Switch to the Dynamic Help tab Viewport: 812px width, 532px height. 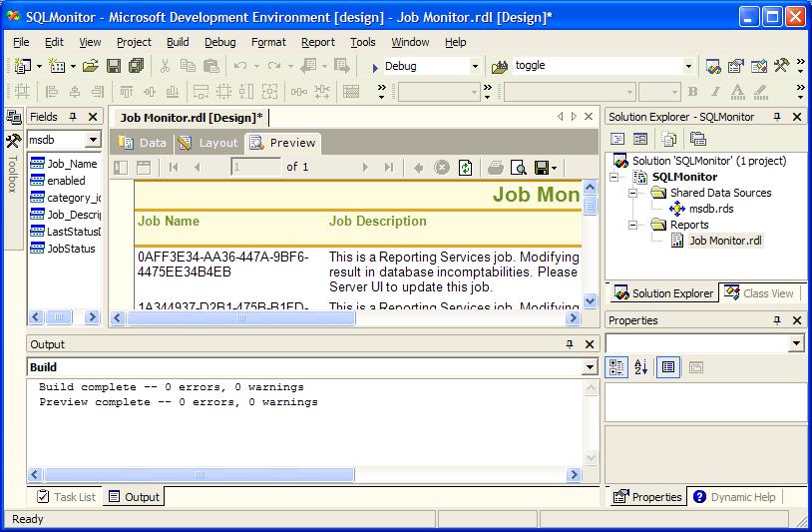734,497
